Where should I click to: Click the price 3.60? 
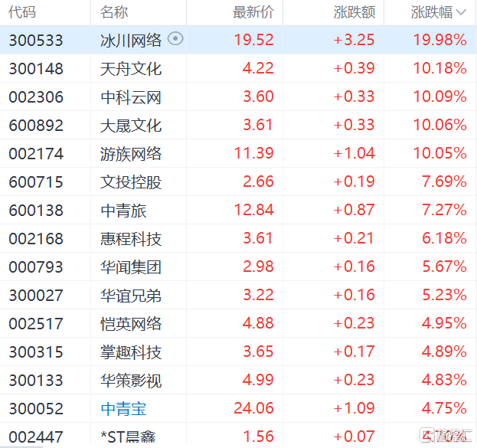pyautogui.click(x=258, y=96)
